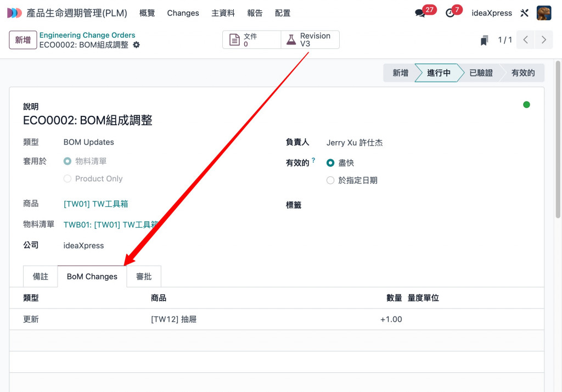
Task: Select the 物料清單 radio option
Action: pos(68,161)
